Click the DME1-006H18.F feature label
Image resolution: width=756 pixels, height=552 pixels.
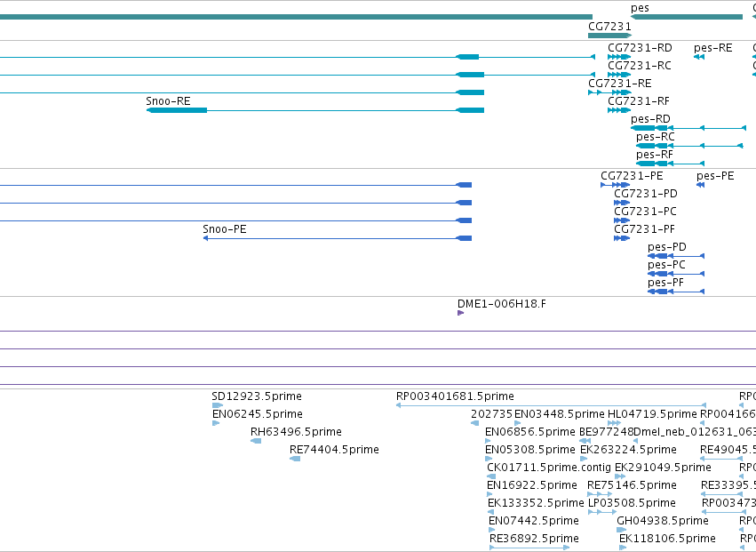[x=502, y=304]
